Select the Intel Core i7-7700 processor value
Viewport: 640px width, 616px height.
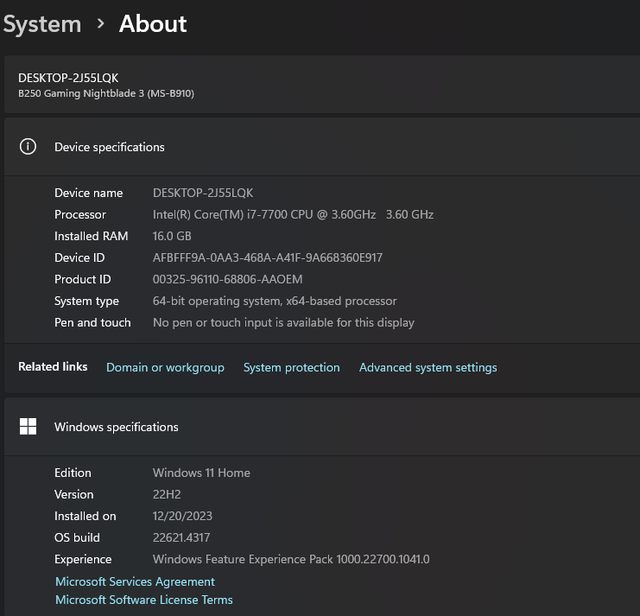(293, 214)
